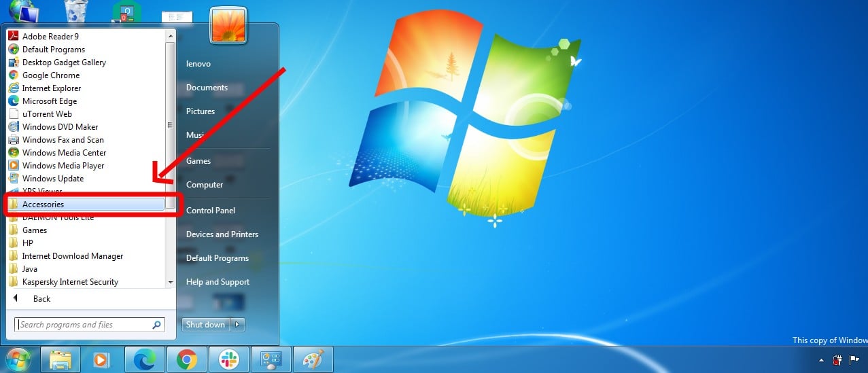Expand Kaspersky Internet Security folder
868x373 pixels.
pos(70,282)
